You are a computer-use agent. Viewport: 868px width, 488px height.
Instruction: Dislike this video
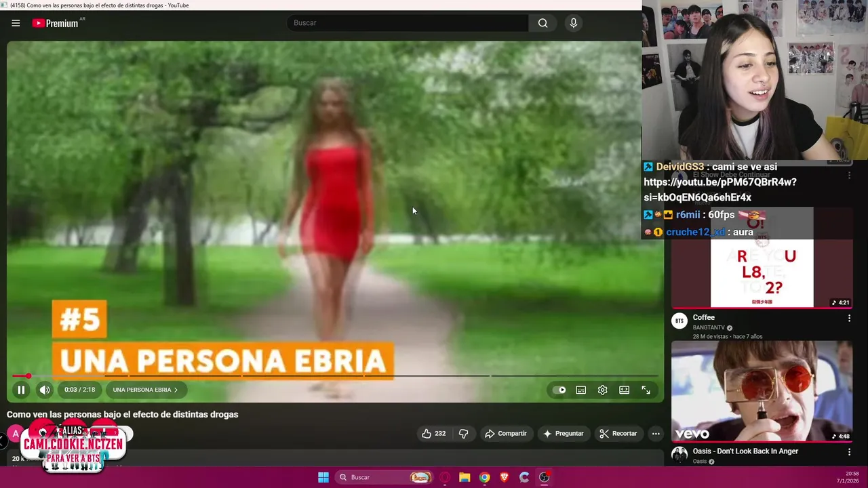(464, 434)
